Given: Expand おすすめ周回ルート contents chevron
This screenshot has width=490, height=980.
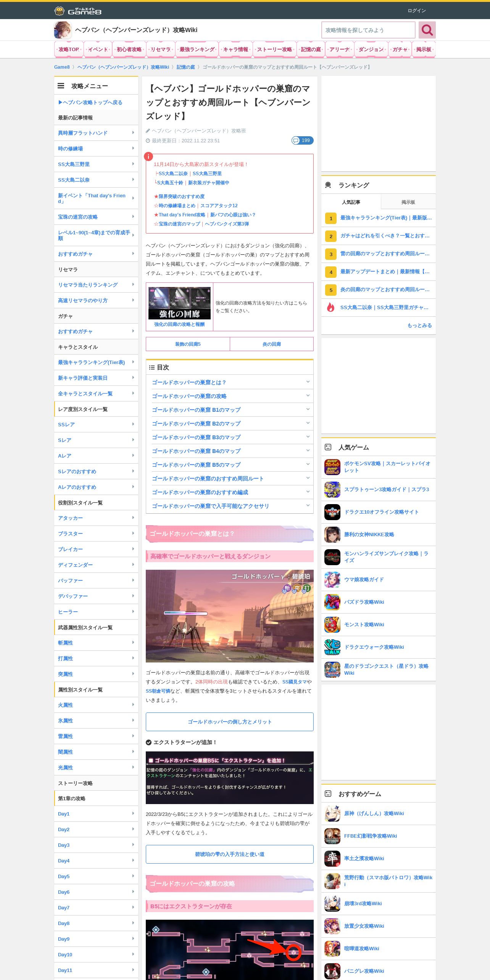Looking at the screenshot, I should point(308,478).
